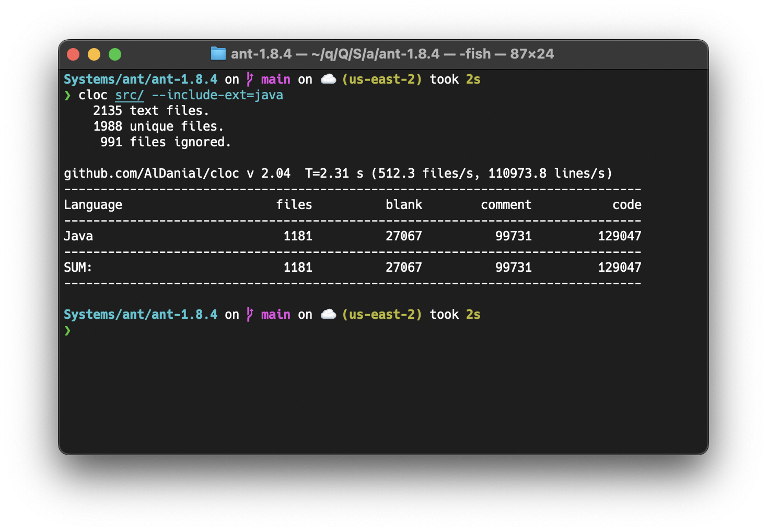Click the git branch icon in first prompt
Screen dimensions: 767x532
250,79
